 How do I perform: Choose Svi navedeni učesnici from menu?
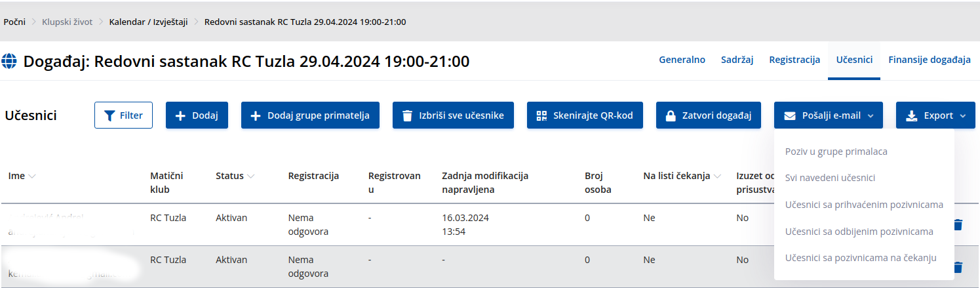830,178
